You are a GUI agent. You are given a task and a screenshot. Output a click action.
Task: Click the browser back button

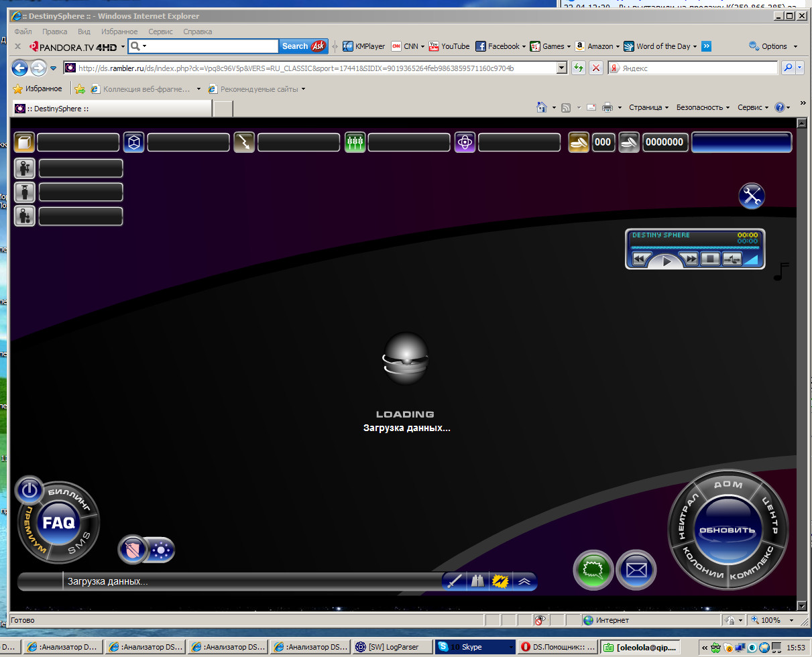[19, 68]
